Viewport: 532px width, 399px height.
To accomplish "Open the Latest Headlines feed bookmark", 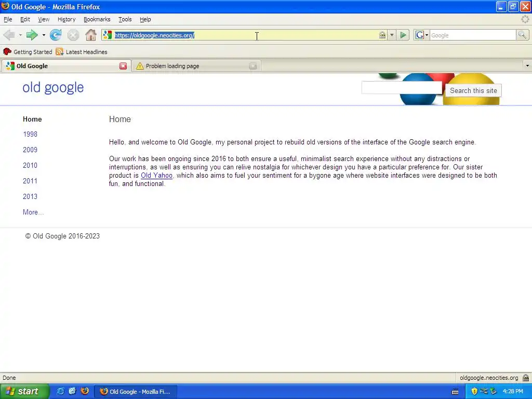I will (x=82, y=52).
